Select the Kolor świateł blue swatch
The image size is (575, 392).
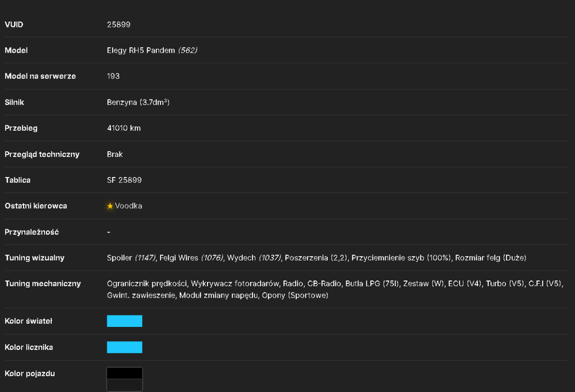click(x=125, y=321)
